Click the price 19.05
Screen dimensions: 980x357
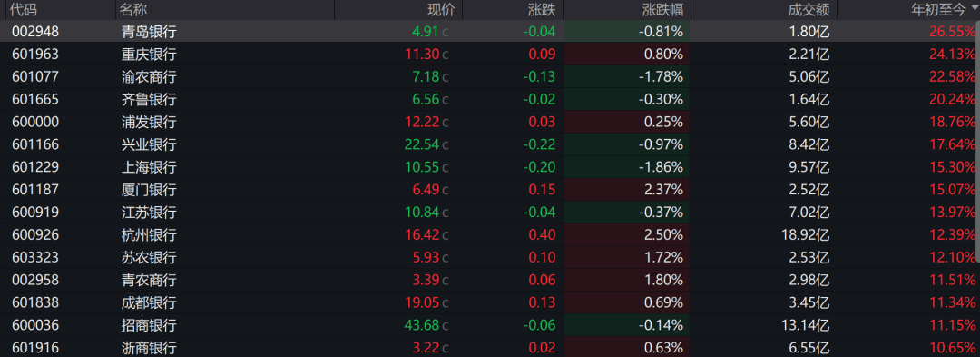coord(422,302)
